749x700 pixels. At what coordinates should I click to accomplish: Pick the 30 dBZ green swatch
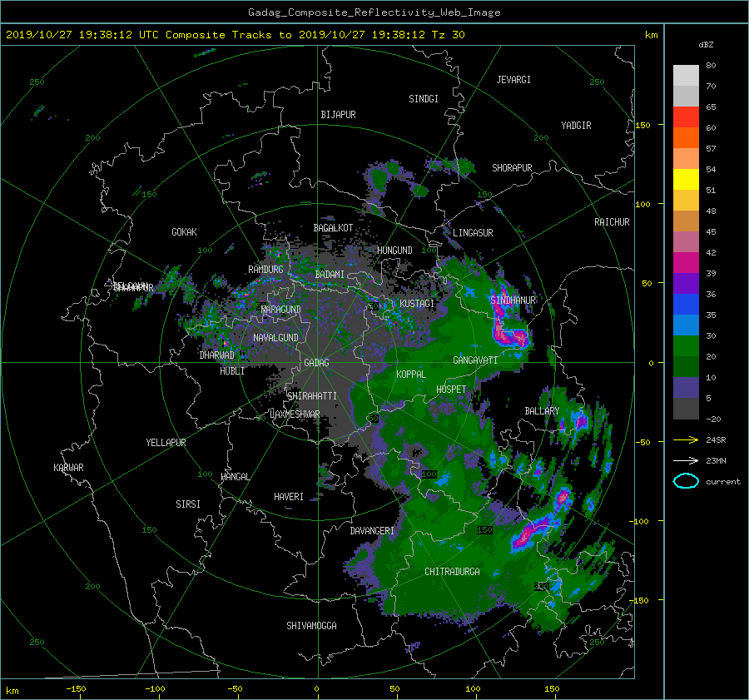(x=686, y=346)
